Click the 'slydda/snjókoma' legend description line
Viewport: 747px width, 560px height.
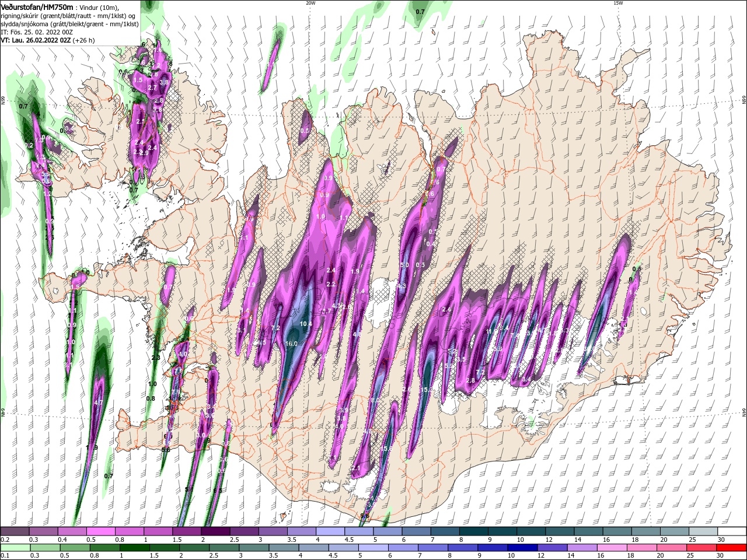69,24
